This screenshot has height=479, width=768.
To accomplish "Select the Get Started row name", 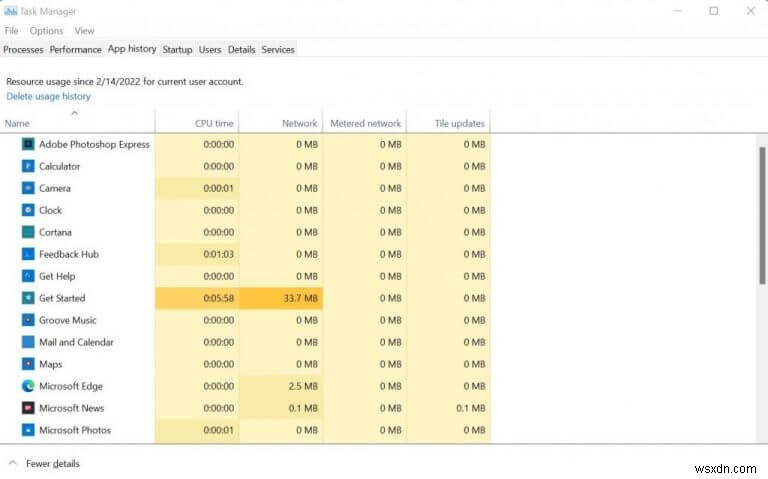I will tap(62, 298).
